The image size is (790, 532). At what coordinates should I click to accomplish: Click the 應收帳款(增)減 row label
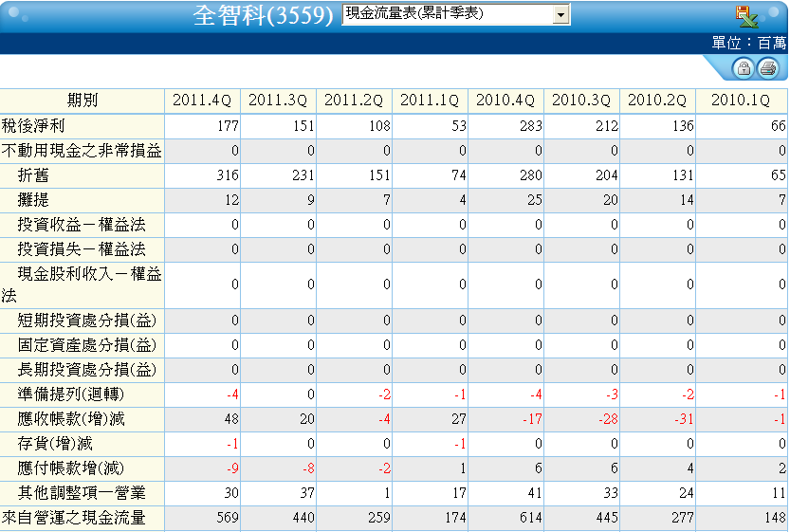tap(70, 419)
